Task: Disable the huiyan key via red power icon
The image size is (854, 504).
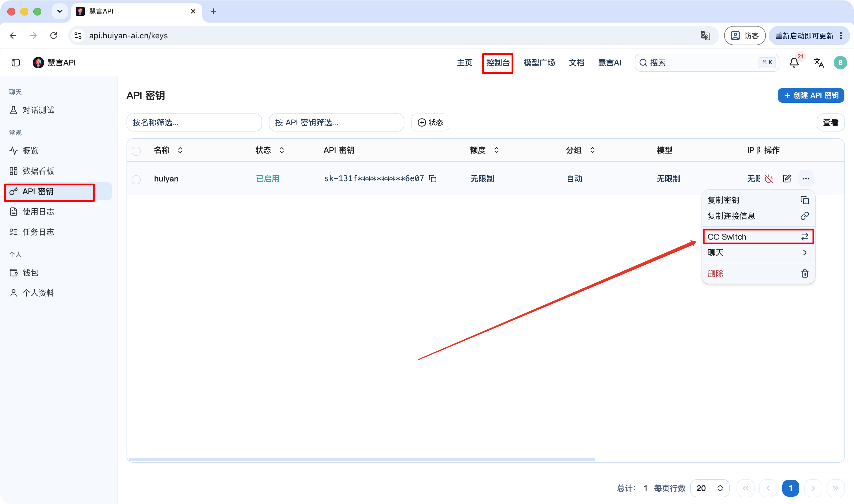Action: [x=769, y=179]
